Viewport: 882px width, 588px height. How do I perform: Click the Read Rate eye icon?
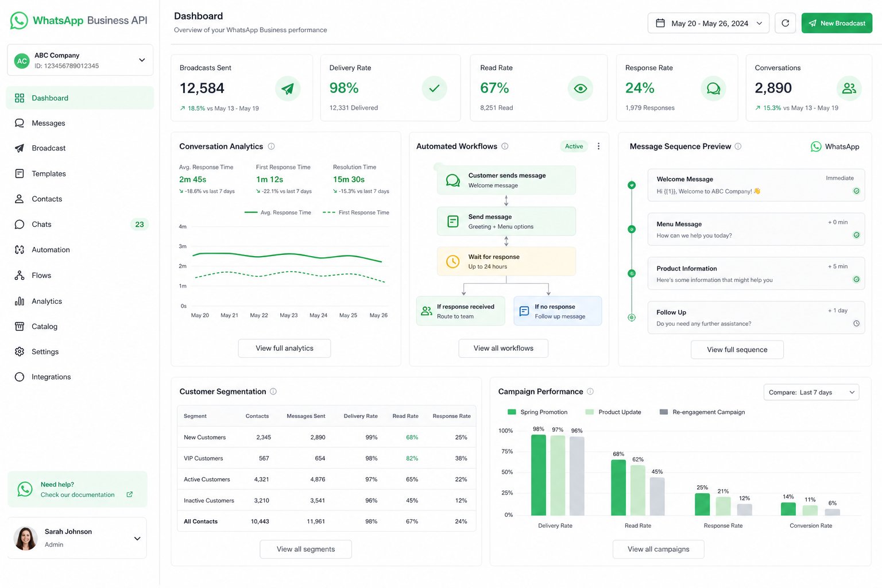tap(581, 88)
